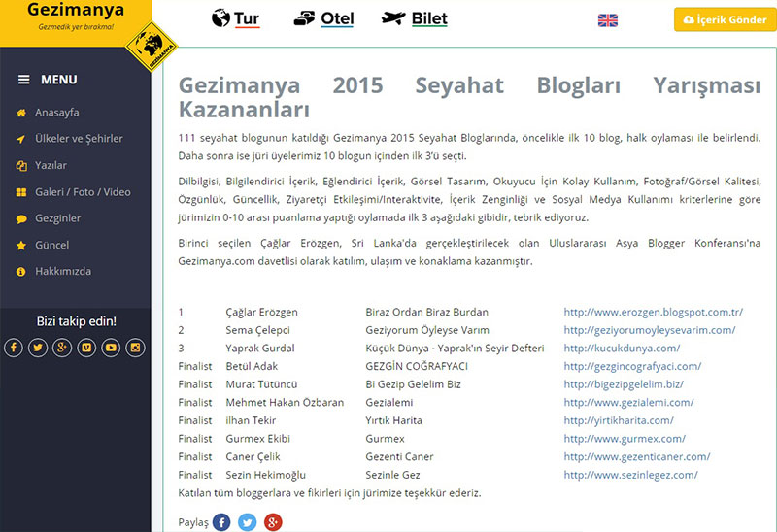
Task: Click the Instagram follow icon in sidebar
Action: (135, 348)
